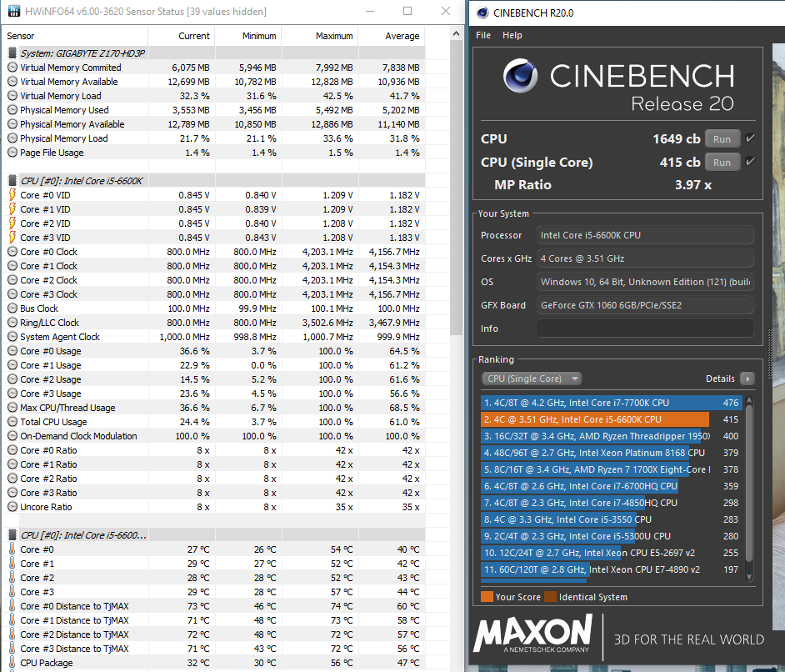785x672 pixels.
Task: Click the clock icon for Core #0 Clock
Action: point(12,252)
